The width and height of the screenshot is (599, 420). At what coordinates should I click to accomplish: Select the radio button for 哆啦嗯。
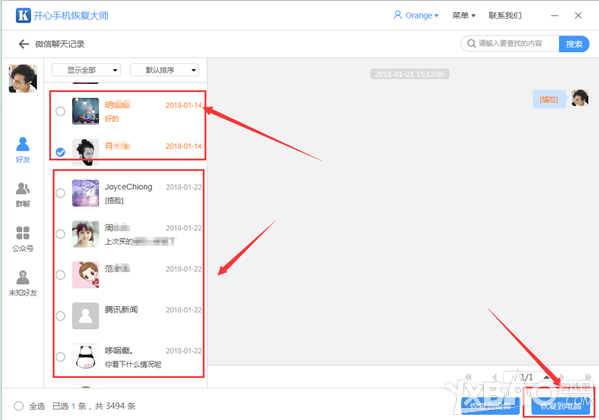pos(60,357)
